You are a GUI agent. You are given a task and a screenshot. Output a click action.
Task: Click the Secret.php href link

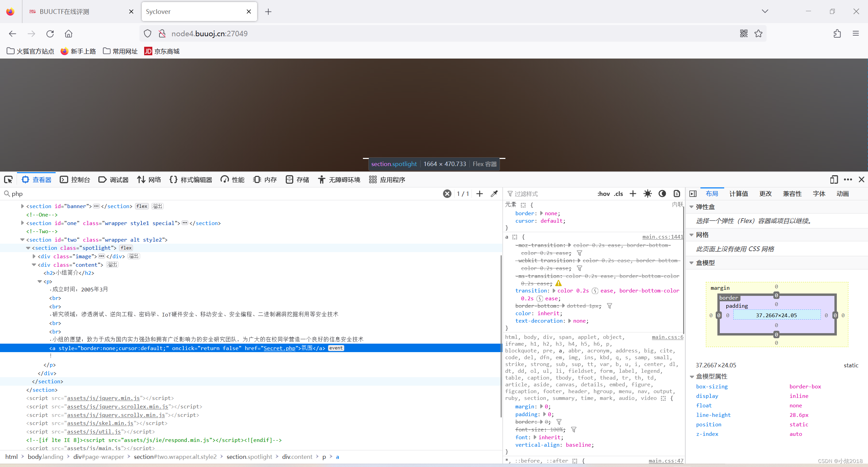coord(279,348)
